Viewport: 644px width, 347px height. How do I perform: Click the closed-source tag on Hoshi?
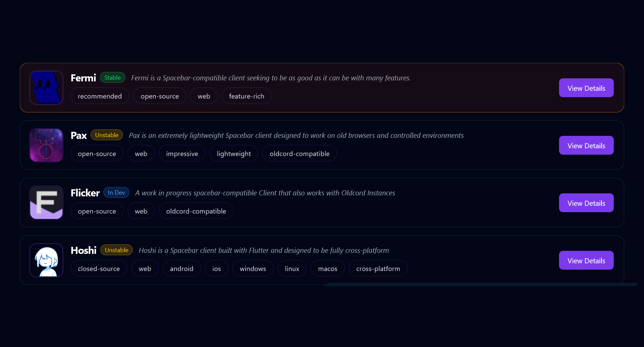pos(99,269)
